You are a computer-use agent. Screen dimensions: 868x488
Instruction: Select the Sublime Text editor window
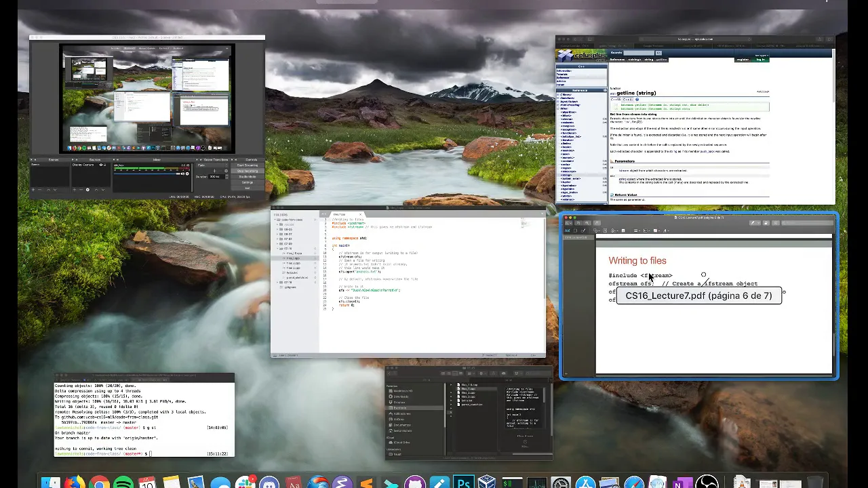click(x=408, y=283)
